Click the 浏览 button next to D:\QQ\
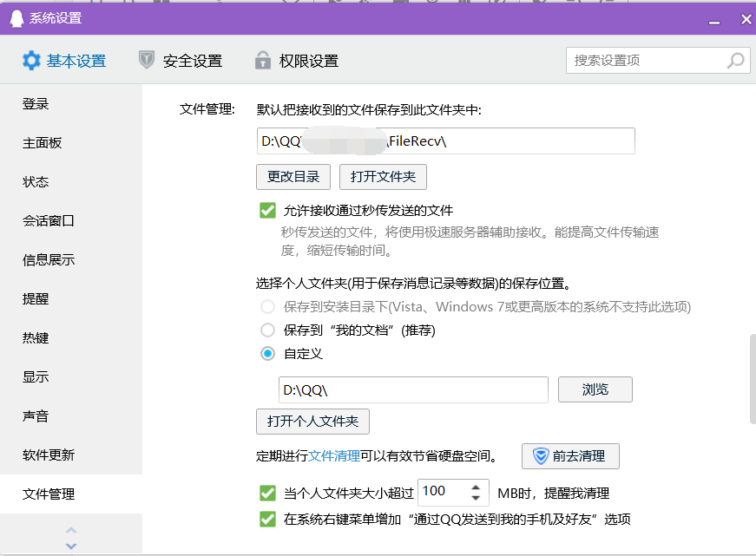 pyautogui.click(x=595, y=389)
